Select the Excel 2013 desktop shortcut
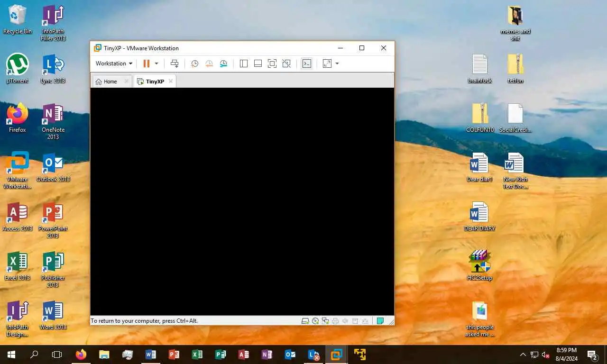607x364 pixels. point(18,266)
